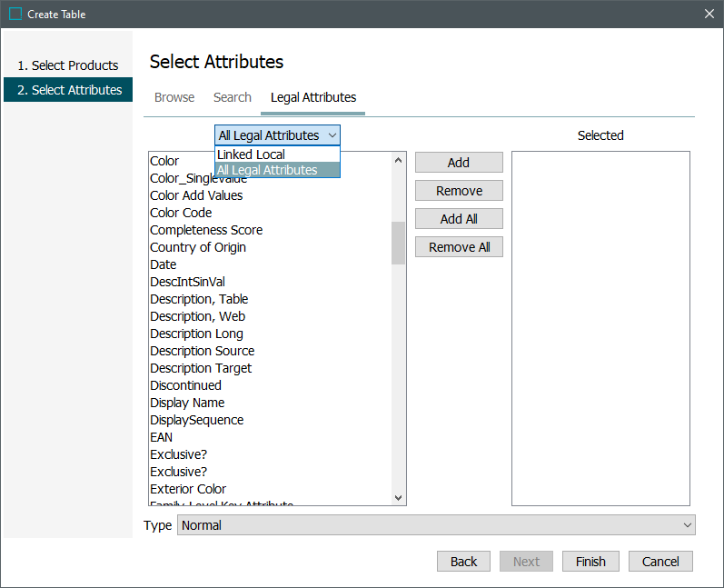724x588 pixels.
Task: Choose Linked Local from the dropdown list
Action: pos(251,154)
